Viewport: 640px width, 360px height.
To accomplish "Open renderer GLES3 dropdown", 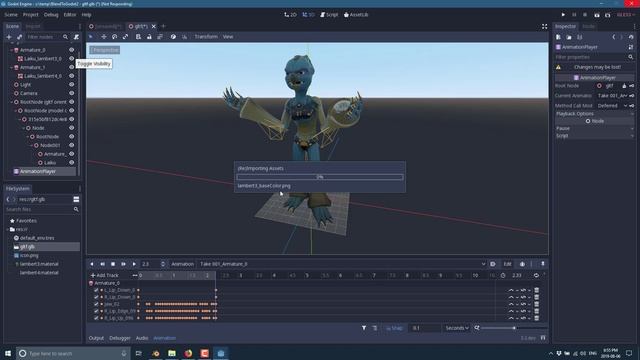I will 625,15.
